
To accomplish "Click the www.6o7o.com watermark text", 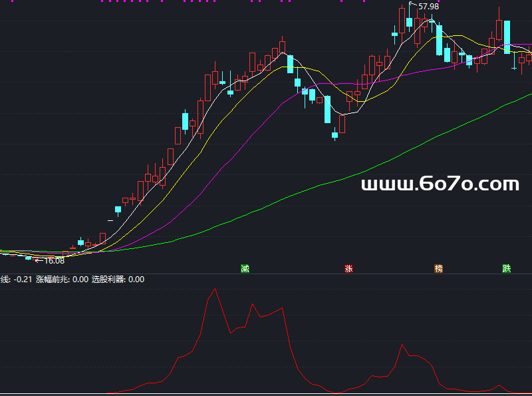I will 440,184.
